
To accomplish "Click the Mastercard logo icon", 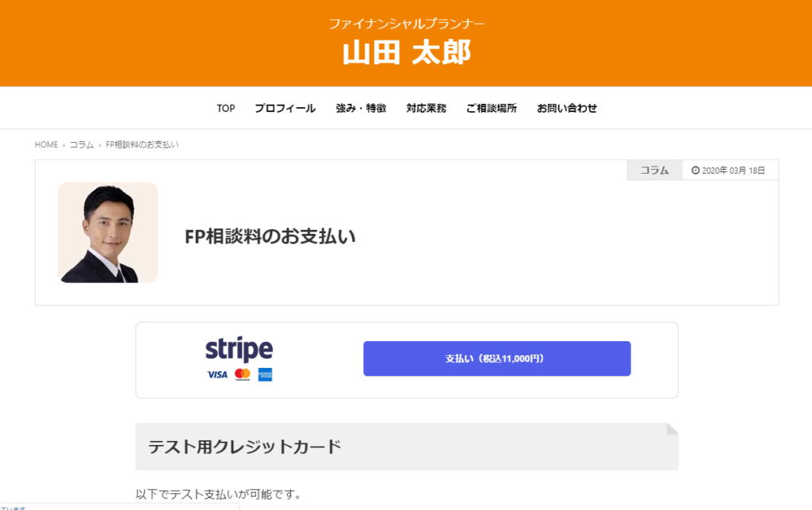I will pos(243,374).
